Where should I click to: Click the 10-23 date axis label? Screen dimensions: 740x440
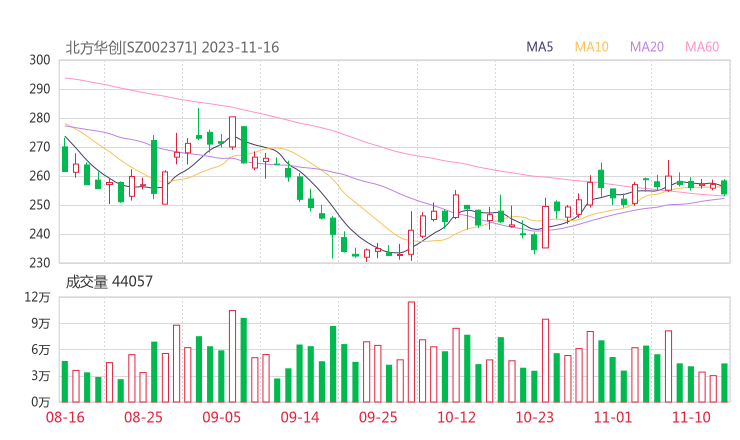pyautogui.click(x=534, y=417)
